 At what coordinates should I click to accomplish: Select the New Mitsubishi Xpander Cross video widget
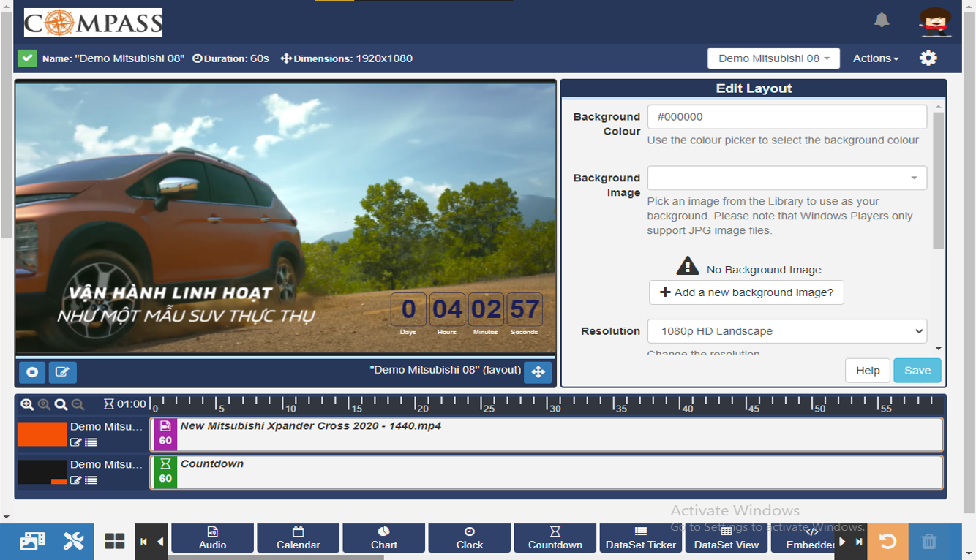(547, 434)
